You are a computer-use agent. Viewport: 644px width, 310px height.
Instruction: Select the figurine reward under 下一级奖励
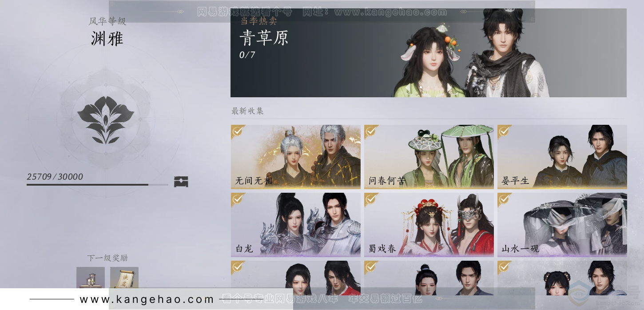[91, 278]
